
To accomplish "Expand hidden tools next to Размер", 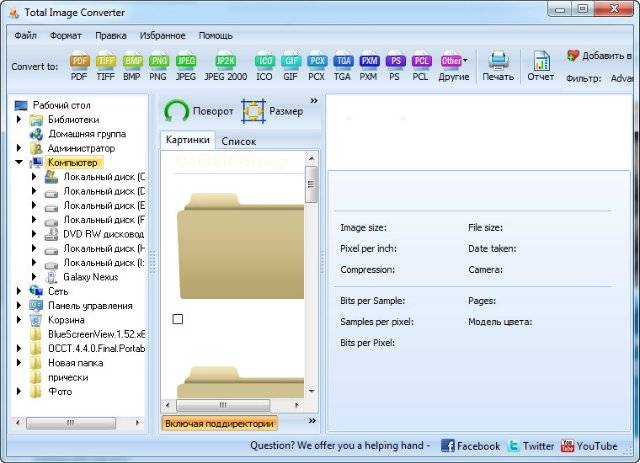I will [313, 100].
